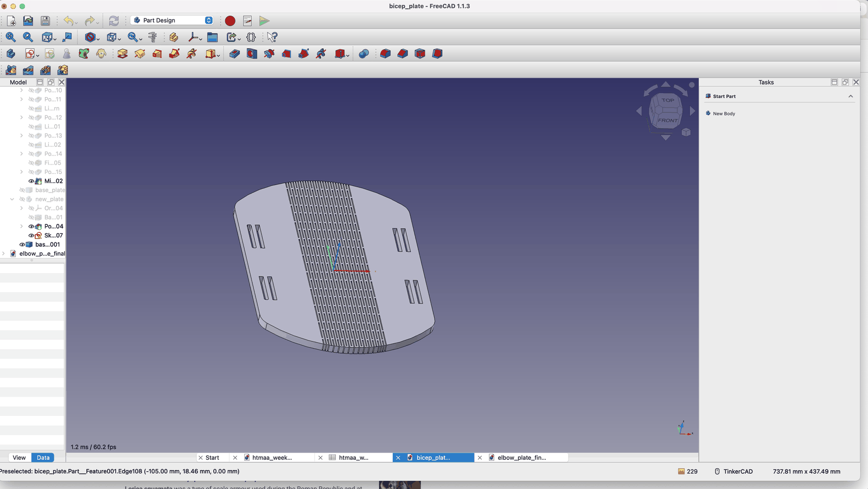Click the What's This help cursor icon
This screenshot has width=868, height=489.
pyautogui.click(x=272, y=37)
